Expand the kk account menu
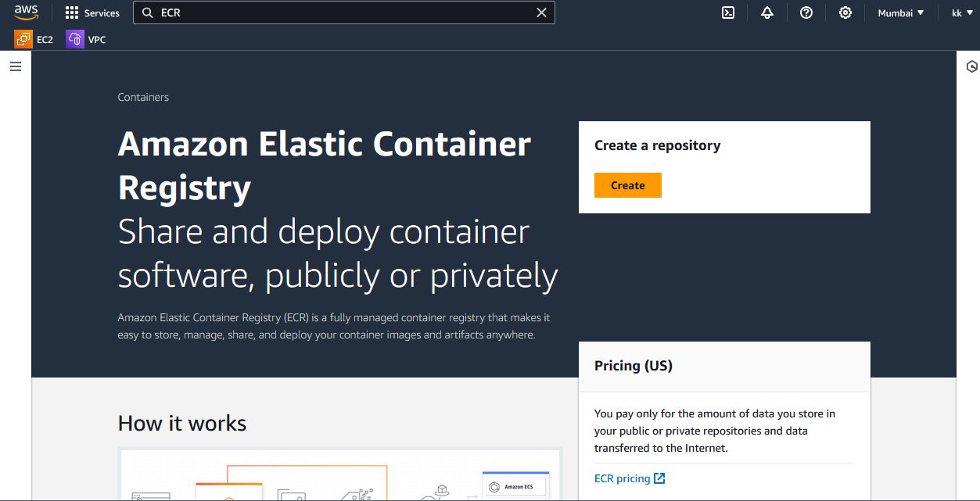The image size is (980, 501). [962, 13]
